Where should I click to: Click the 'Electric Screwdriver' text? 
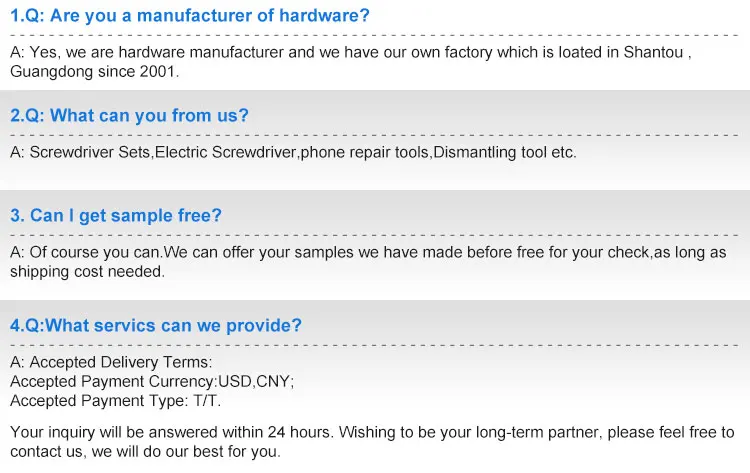click(226, 153)
